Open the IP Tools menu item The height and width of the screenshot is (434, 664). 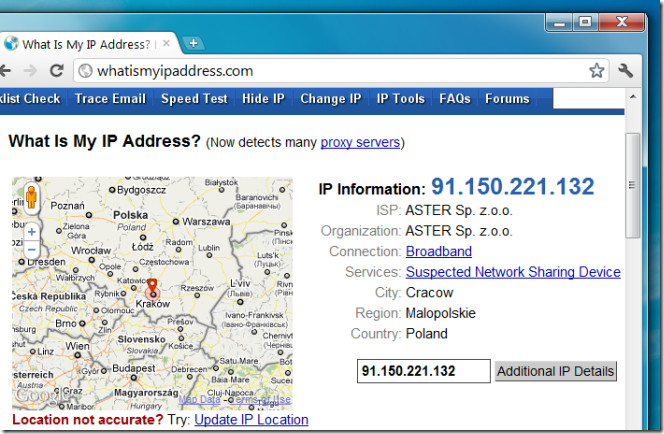(400, 99)
